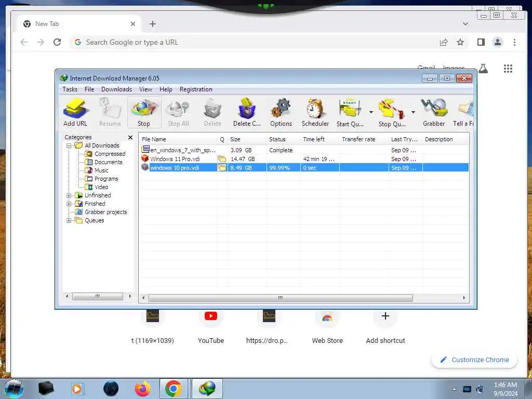Screen dimensions: 532x399
Task: Expand the Finished category node
Action: point(69,204)
